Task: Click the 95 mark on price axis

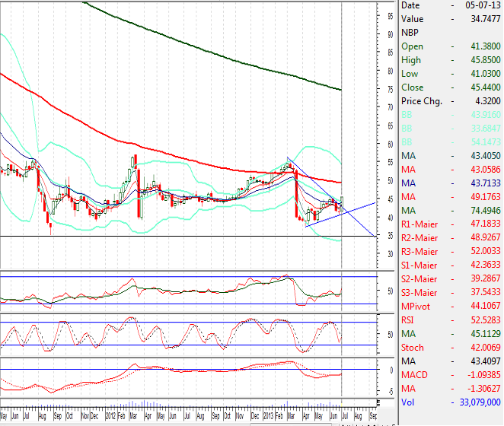Action: tap(390, 35)
